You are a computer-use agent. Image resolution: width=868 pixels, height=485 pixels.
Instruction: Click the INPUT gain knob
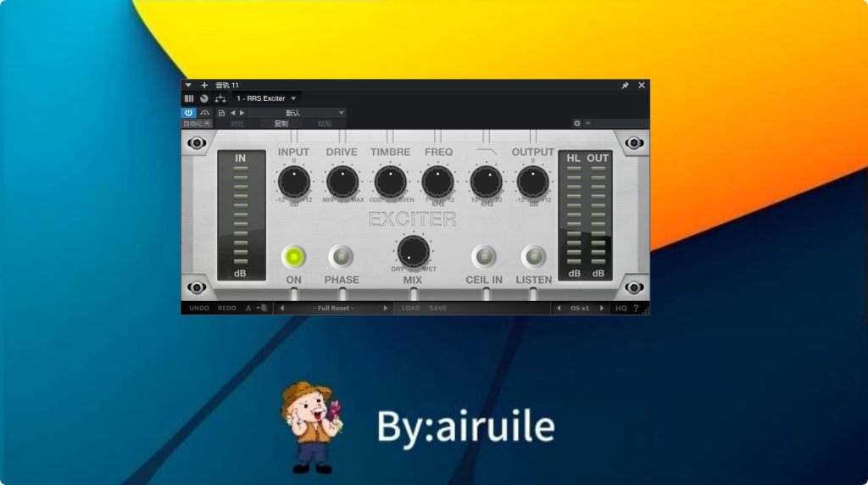[294, 181]
